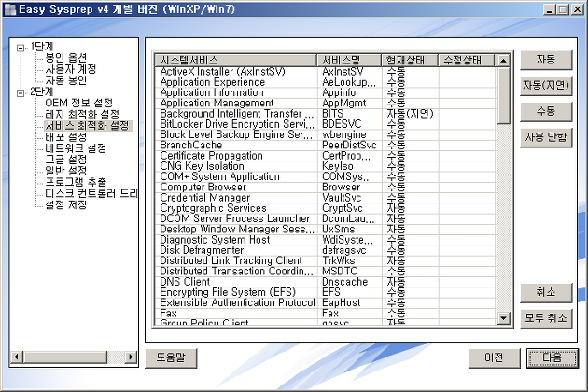Image resolution: width=588 pixels, height=392 pixels.
Task: Select the Fax service row
Action: [325, 314]
